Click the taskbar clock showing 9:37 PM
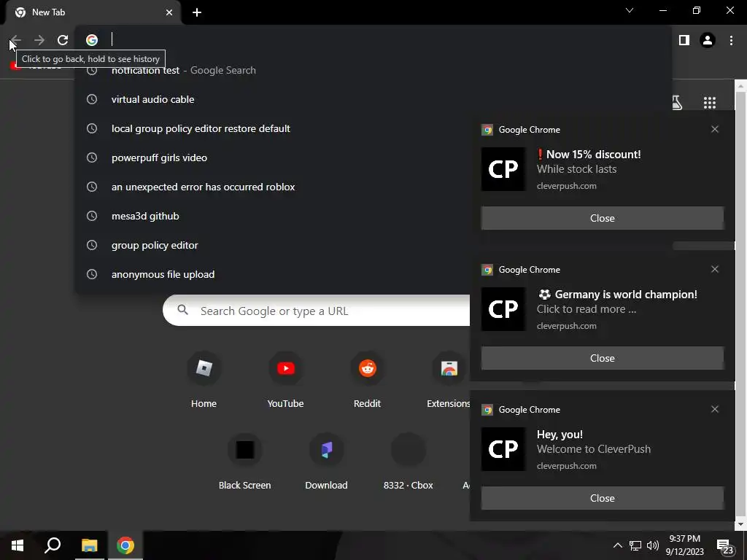The image size is (747, 560). pos(684,545)
